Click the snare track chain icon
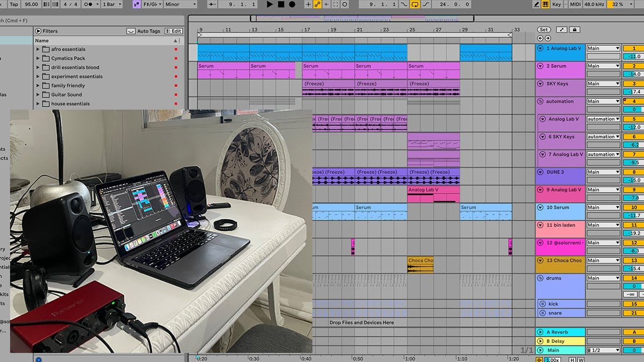This screenshot has width=644, height=362. point(542,313)
